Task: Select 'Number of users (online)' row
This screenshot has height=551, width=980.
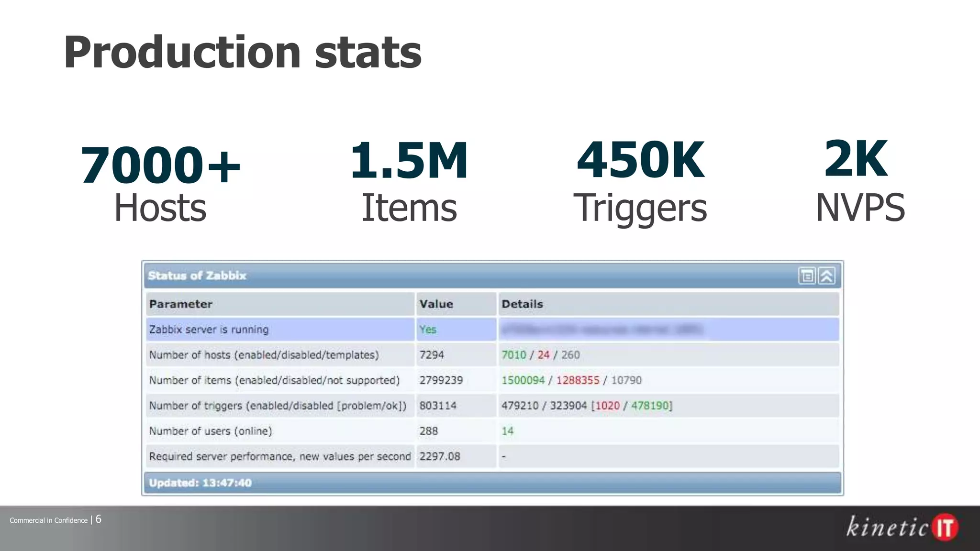Action: pyautogui.click(x=492, y=431)
